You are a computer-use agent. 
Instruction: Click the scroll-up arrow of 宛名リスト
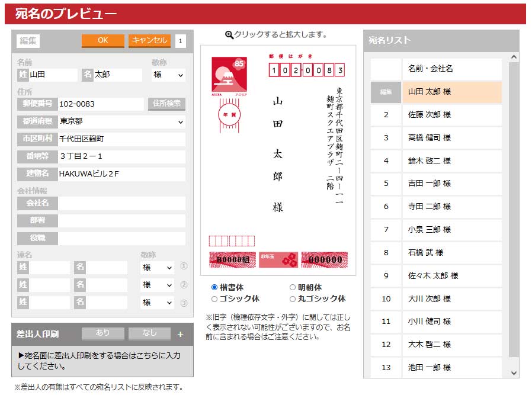click(x=514, y=57)
